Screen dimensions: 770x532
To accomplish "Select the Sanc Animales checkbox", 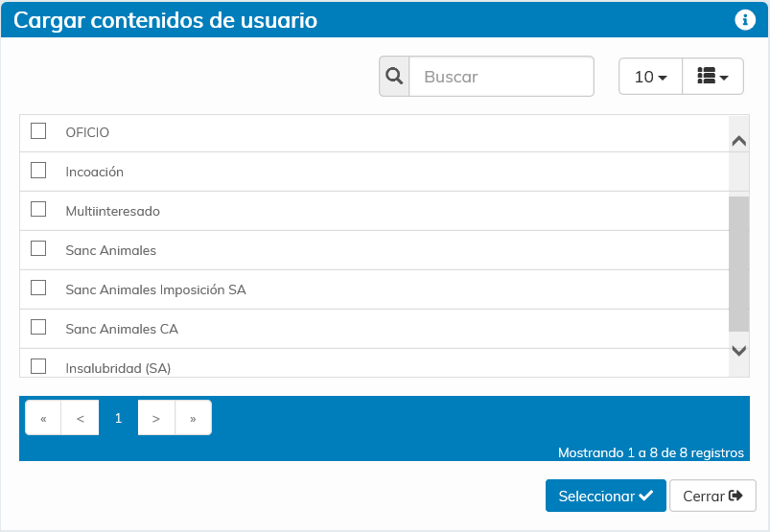I will click(x=38, y=249).
